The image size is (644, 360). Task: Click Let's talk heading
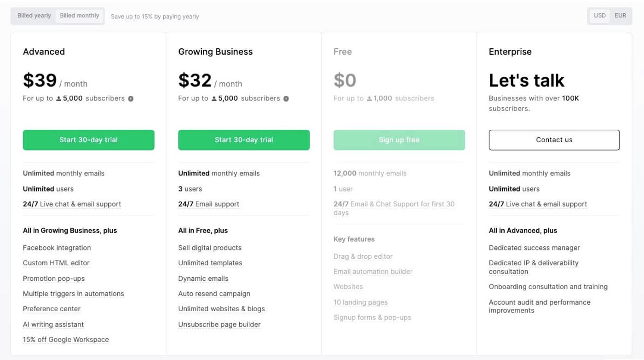pos(527,81)
